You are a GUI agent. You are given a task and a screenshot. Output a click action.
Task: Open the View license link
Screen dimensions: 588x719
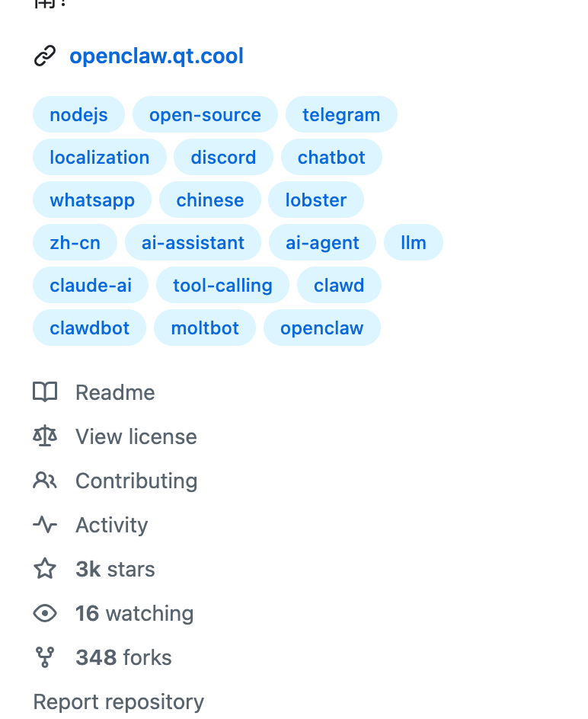click(136, 436)
